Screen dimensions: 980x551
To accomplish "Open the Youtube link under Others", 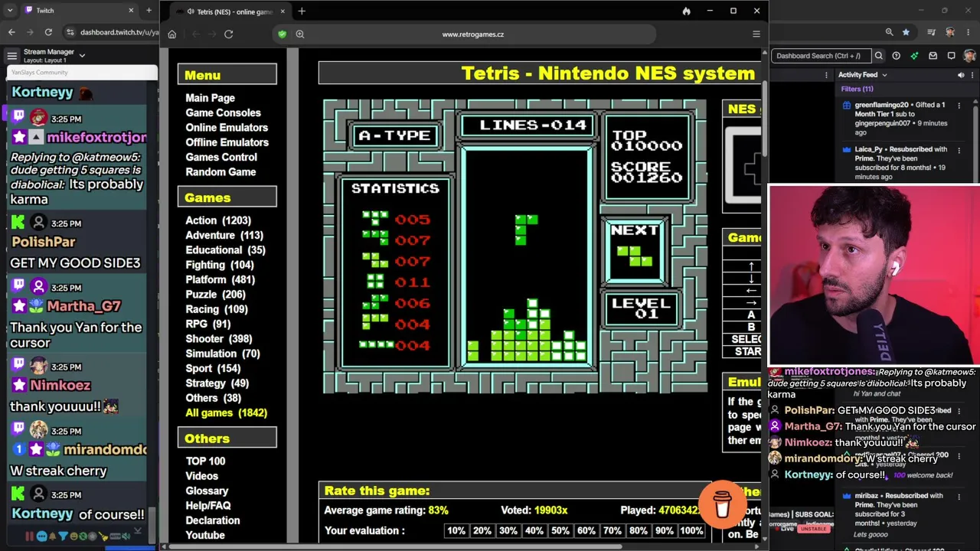I will [205, 536].
